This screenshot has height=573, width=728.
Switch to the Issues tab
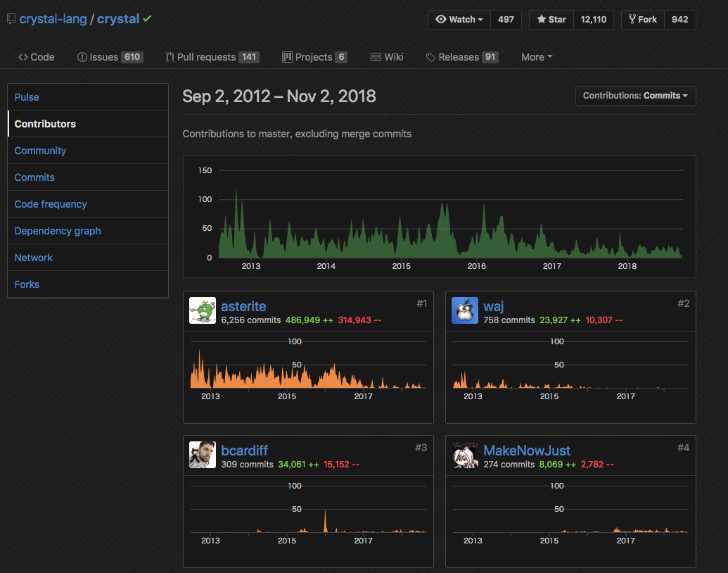tap(110, 57)
